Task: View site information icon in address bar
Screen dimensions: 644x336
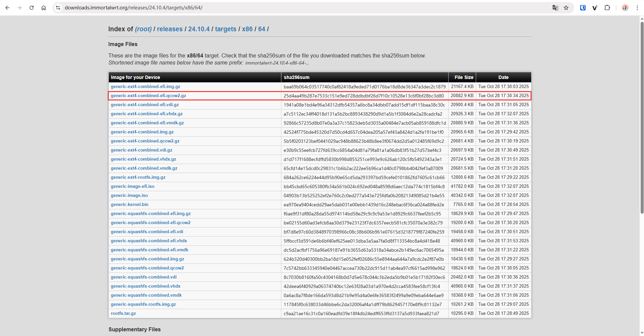Action: pyautogui.click(x=58, y=8)
